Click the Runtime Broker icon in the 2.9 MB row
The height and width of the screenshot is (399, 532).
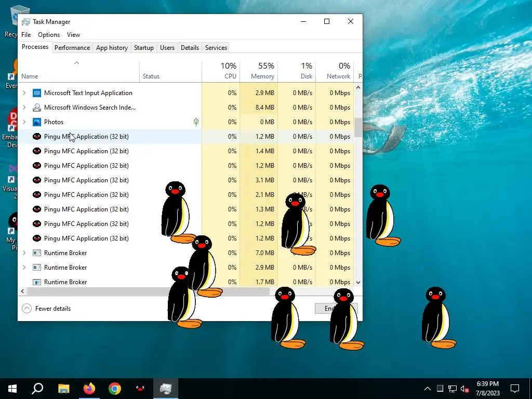(x=37, y=268)
